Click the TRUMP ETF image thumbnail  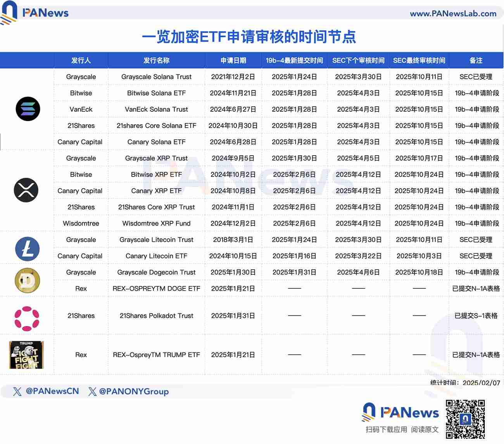point(26,355)
